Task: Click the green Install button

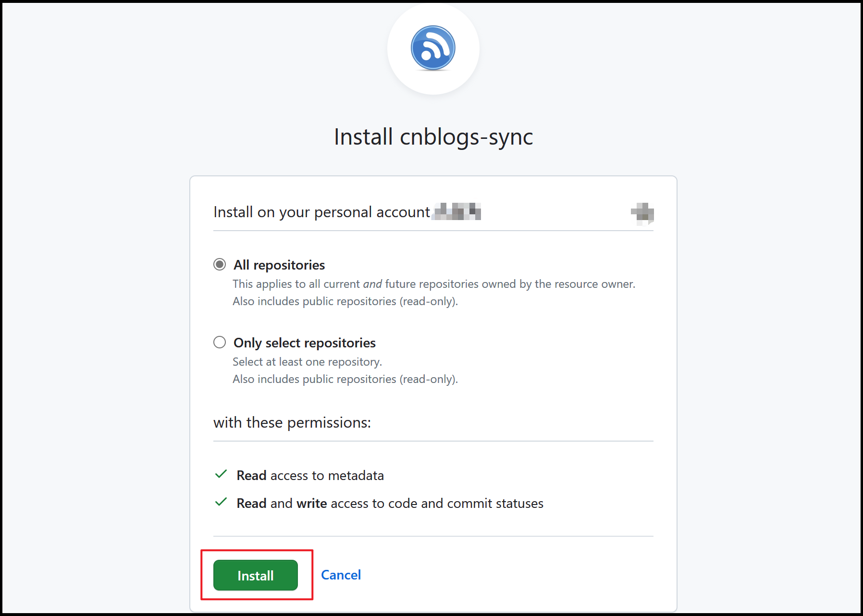Action: (x=256, y=575)
